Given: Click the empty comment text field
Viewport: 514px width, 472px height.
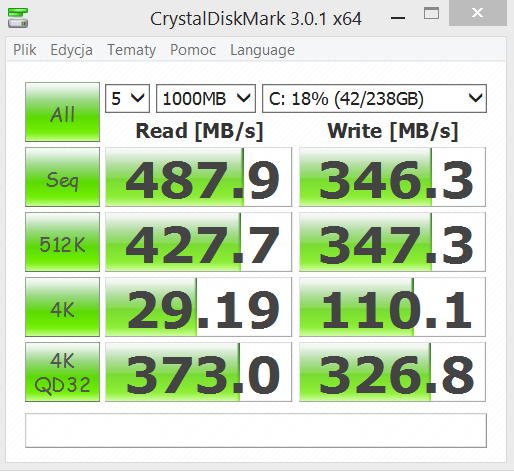Looking at the screenshot, I should click(x=256, y=431).
